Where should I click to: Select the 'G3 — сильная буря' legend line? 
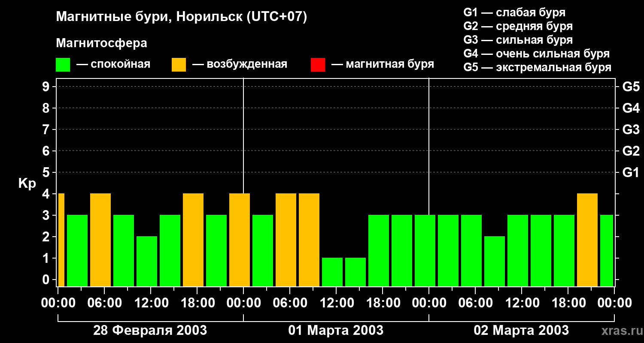coord(518,40)
